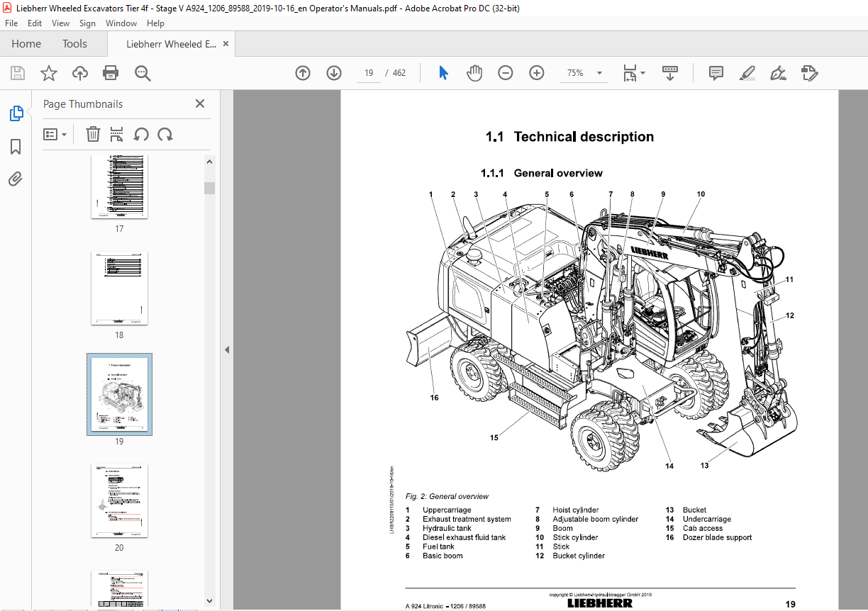Go to previous page with the up arrow

point(303,73)
